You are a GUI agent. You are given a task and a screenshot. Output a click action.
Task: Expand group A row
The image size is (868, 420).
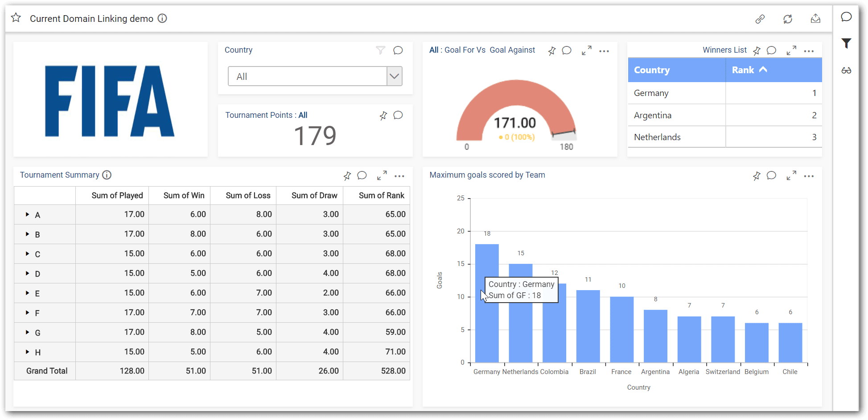pyautogui.click(x=27, y=215)
